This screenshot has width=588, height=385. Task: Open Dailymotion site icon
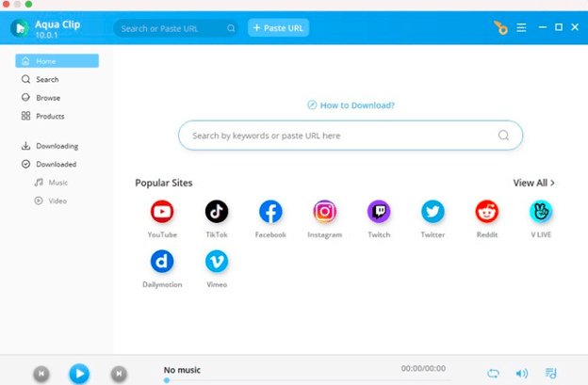tap(162, 262)
